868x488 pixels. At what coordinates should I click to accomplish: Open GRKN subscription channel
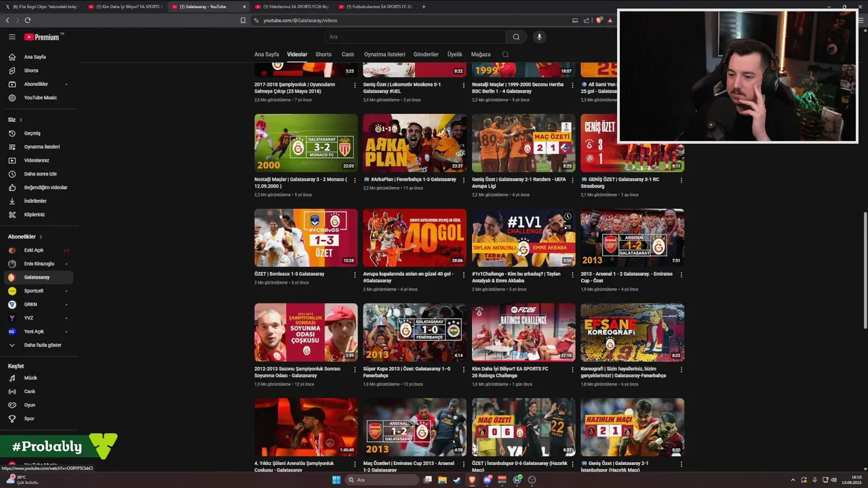(37, 304)
